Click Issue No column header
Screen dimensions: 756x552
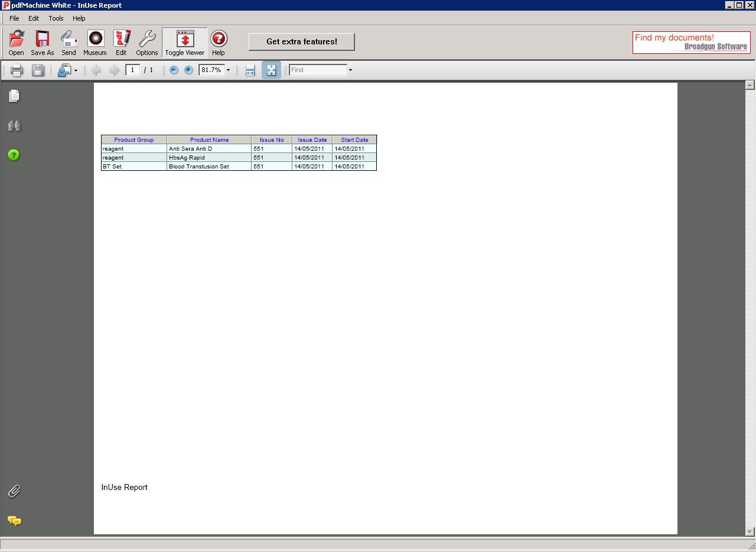272,140
